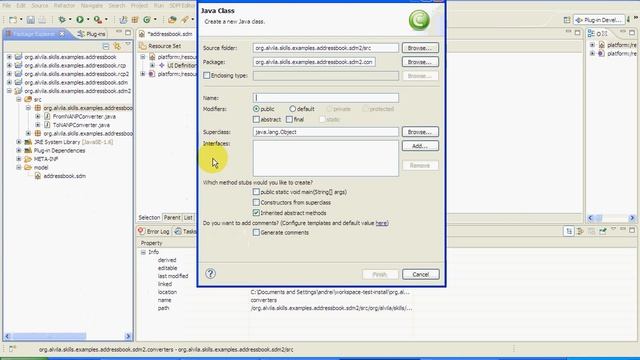The width and height of the screenshot is (640, 360).
Task: Uncheck Inherited abstract methods option
Action: click(256, 213)
